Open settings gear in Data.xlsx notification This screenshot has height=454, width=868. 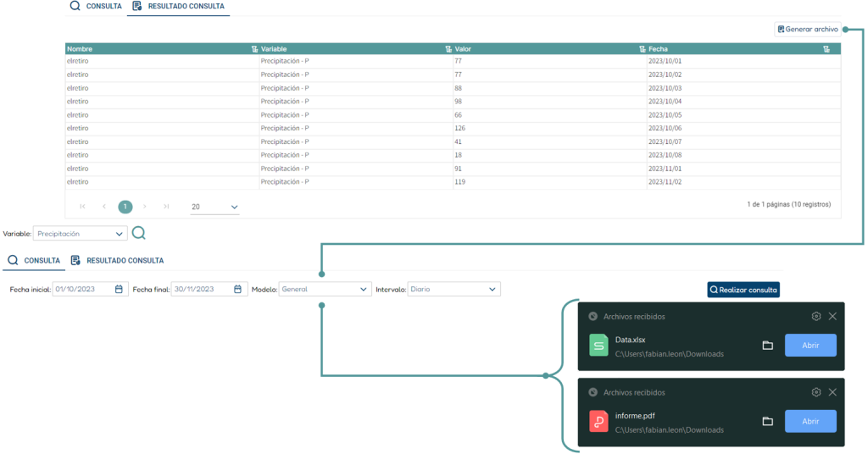(816, 316)
